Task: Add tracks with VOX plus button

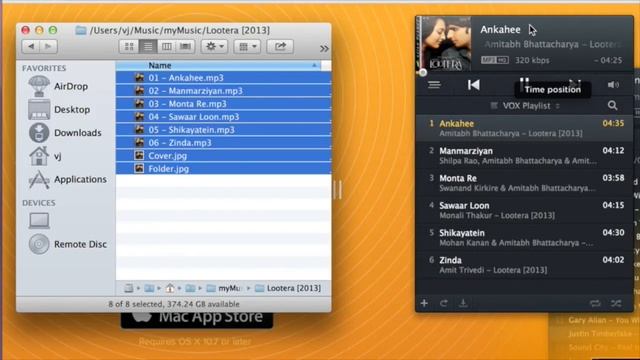Action: click(x=424, y=303)
